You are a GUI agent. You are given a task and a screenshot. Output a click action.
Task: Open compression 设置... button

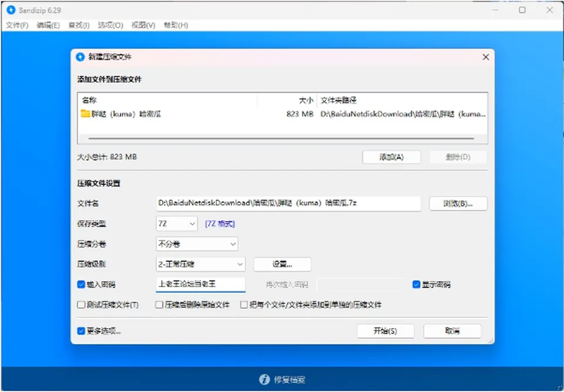282,265
